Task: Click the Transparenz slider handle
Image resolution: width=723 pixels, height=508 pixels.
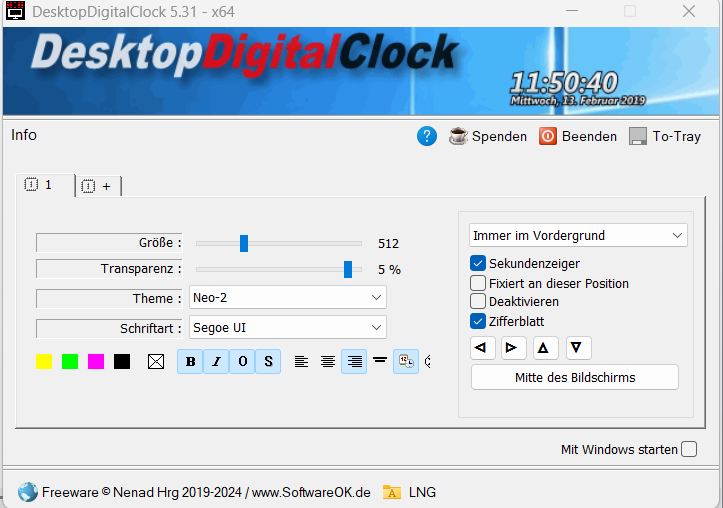Action: click(x=348, y=270)
